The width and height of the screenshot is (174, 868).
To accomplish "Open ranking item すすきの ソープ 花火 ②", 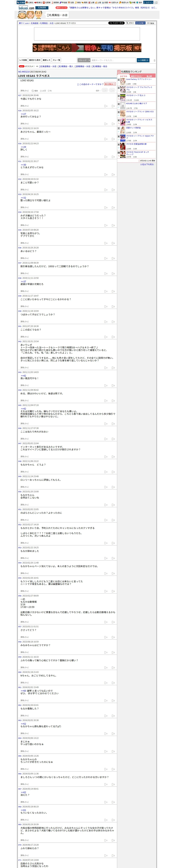I will click(x=136, y=95).
